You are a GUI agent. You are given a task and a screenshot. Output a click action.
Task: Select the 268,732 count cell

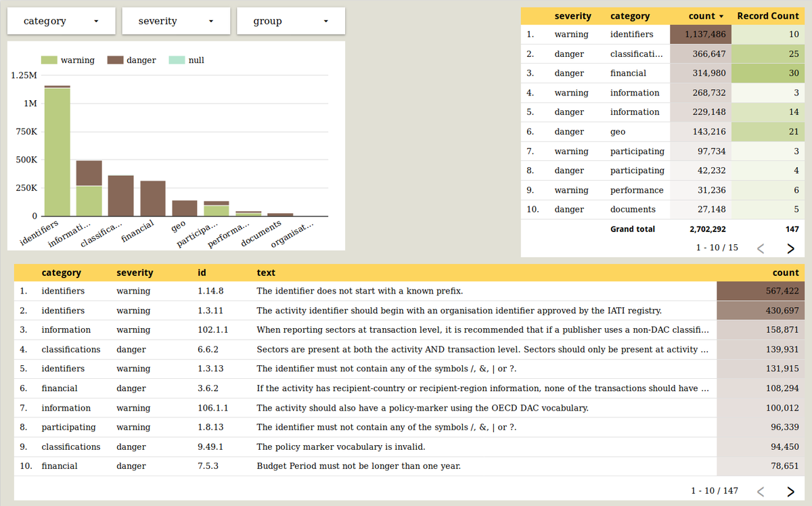pos(701,93)
